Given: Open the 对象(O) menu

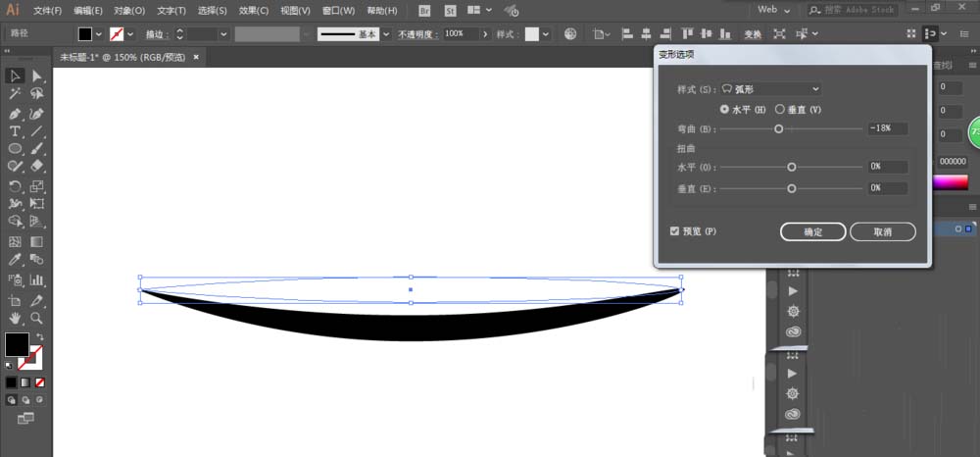Looking at the screenshot, I should 130,11.
